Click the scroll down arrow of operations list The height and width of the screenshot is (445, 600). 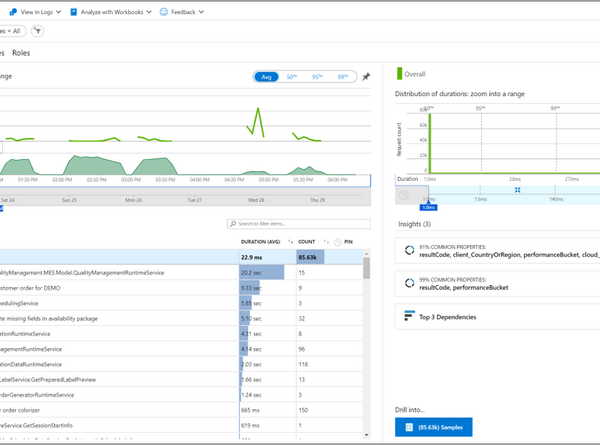(367, 435)
